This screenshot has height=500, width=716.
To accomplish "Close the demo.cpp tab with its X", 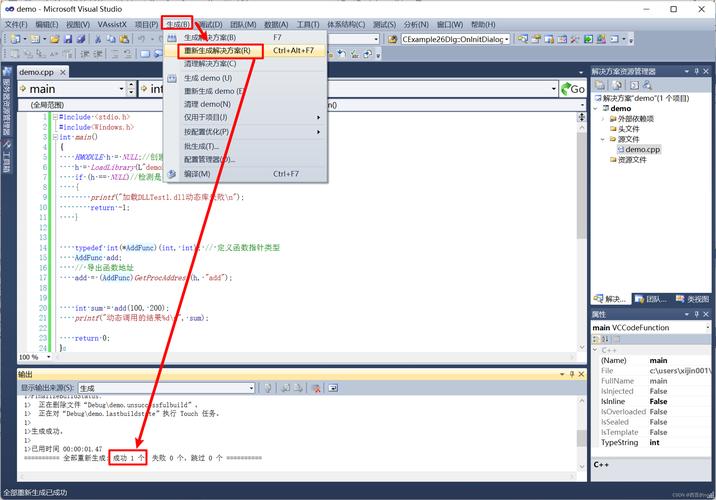I will (63, 72).
